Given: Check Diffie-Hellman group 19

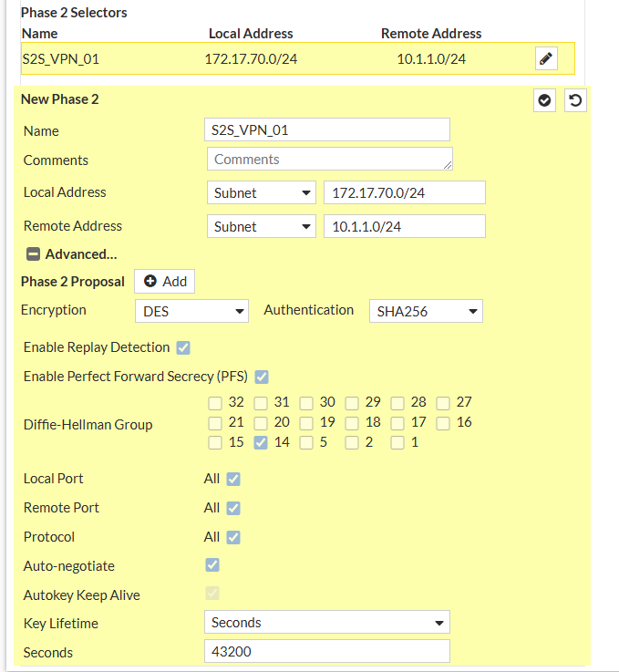Looking at the screenshot, I should pos(306,423).
